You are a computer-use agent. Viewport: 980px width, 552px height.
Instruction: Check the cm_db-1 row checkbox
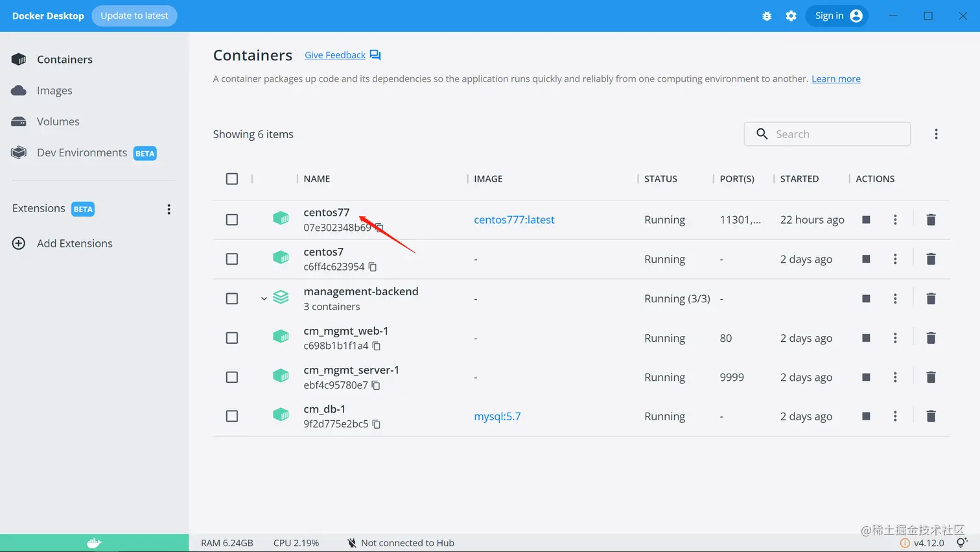coord(232,416)
